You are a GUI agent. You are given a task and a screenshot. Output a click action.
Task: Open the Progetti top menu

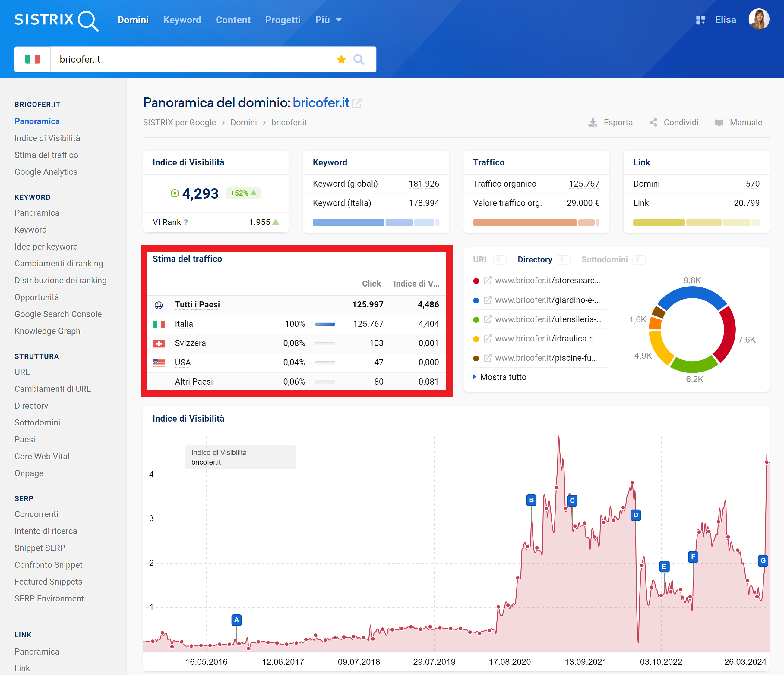click(283, 20)
